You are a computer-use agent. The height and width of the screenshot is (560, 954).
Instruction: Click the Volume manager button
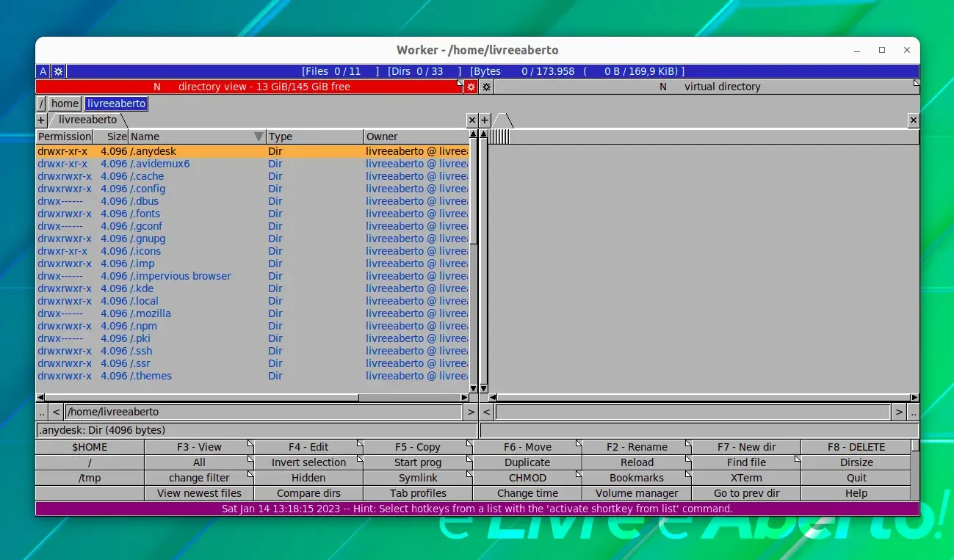click(637, 493)
